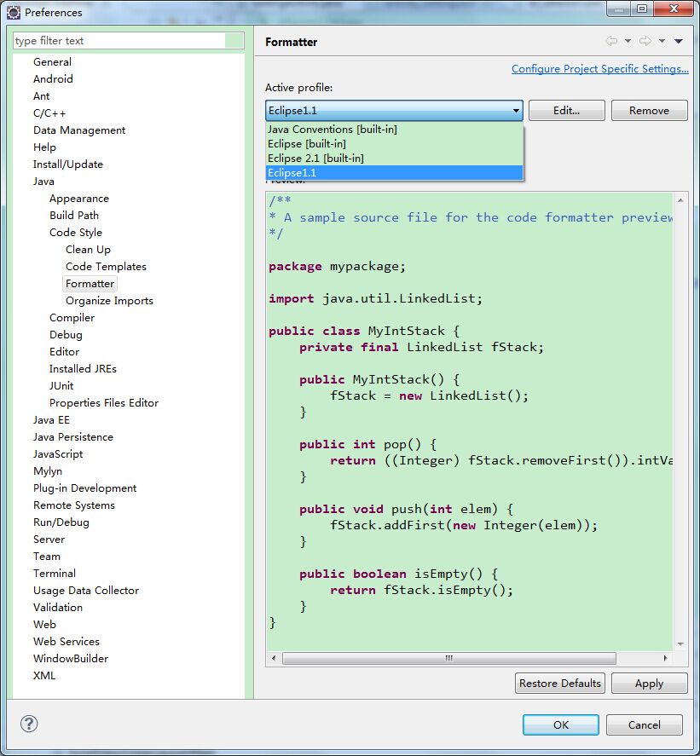This screenshot has width=700, height=756.
Task: Select Help preferences category
Action: tap(44, 147)
